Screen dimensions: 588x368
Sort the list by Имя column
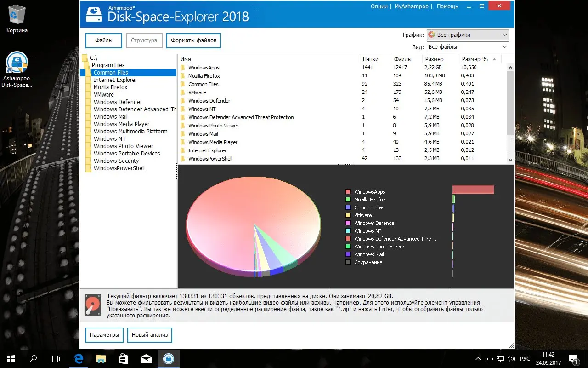(269, 59)
